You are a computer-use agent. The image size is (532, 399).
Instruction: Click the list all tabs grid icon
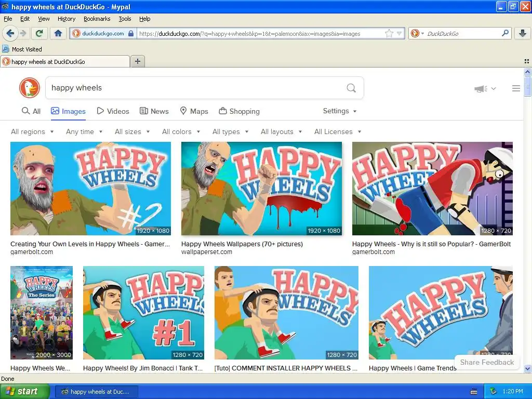coord(527,61)
